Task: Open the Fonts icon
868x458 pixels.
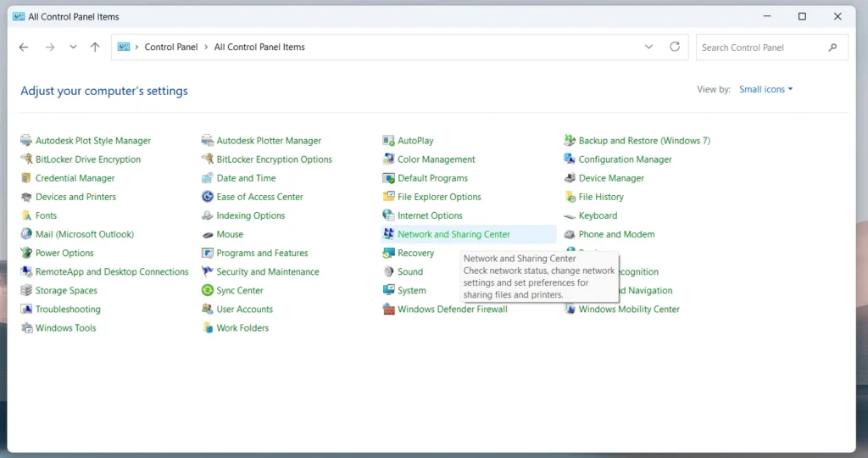Action: [x=26, y=216]
